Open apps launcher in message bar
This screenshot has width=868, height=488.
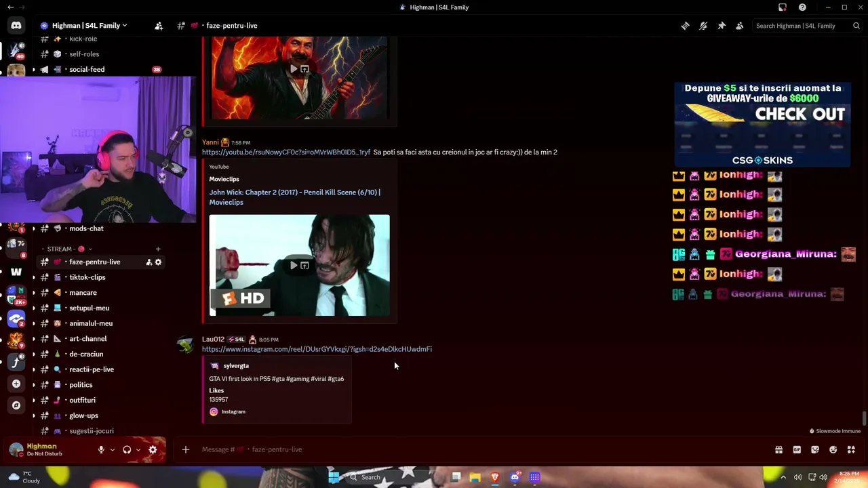pyautogui.click(x=851, y=449)
